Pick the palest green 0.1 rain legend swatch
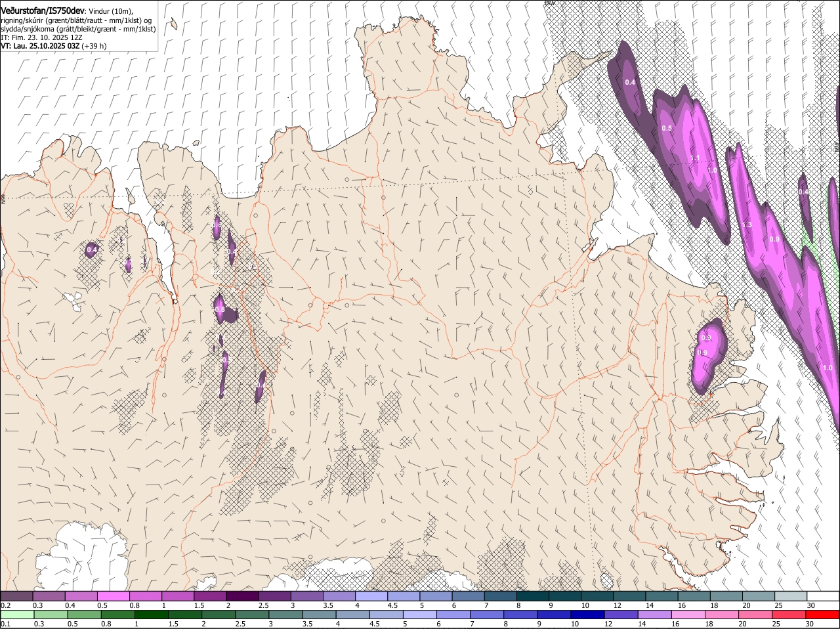 click(17, 615)
